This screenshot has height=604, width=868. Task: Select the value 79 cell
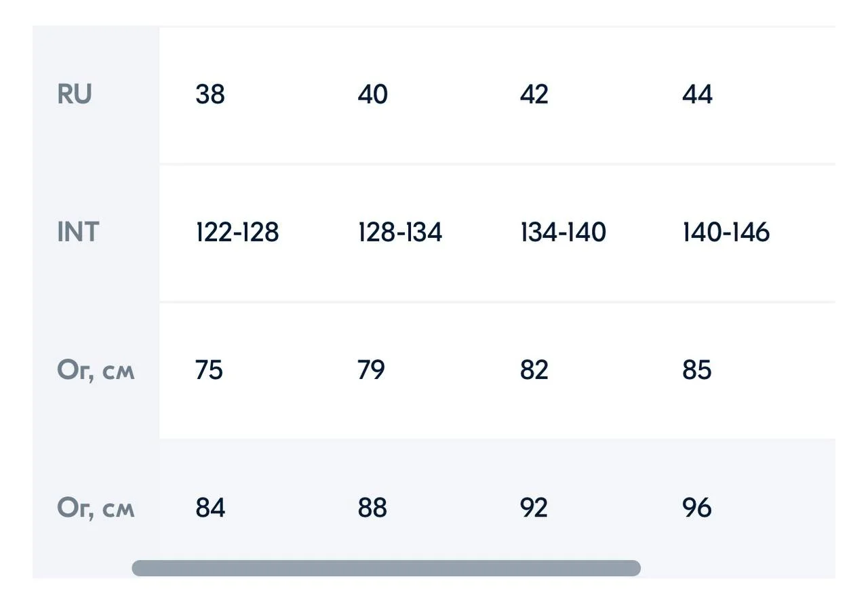pyautogui.click(x=372, y=370)
